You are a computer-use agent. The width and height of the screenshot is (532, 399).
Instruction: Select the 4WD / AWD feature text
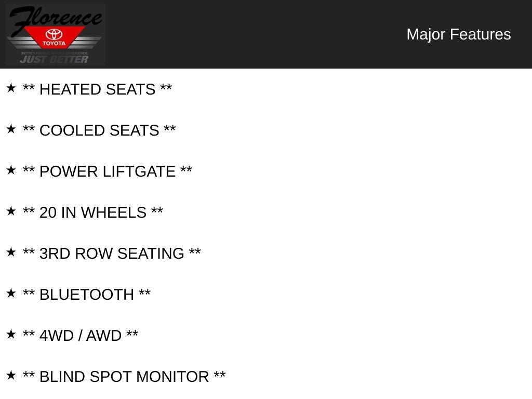tap(81, 336)
